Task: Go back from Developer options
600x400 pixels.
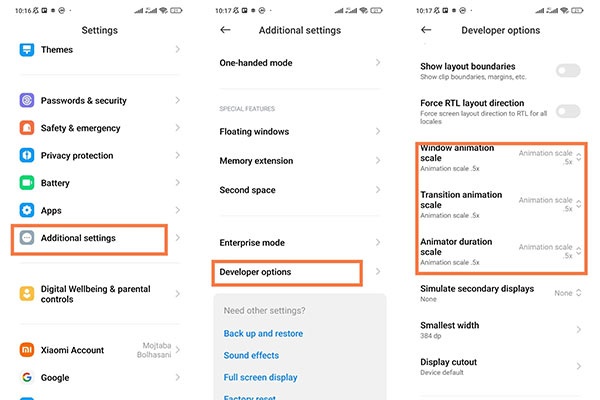Action: tap(427, 30)
